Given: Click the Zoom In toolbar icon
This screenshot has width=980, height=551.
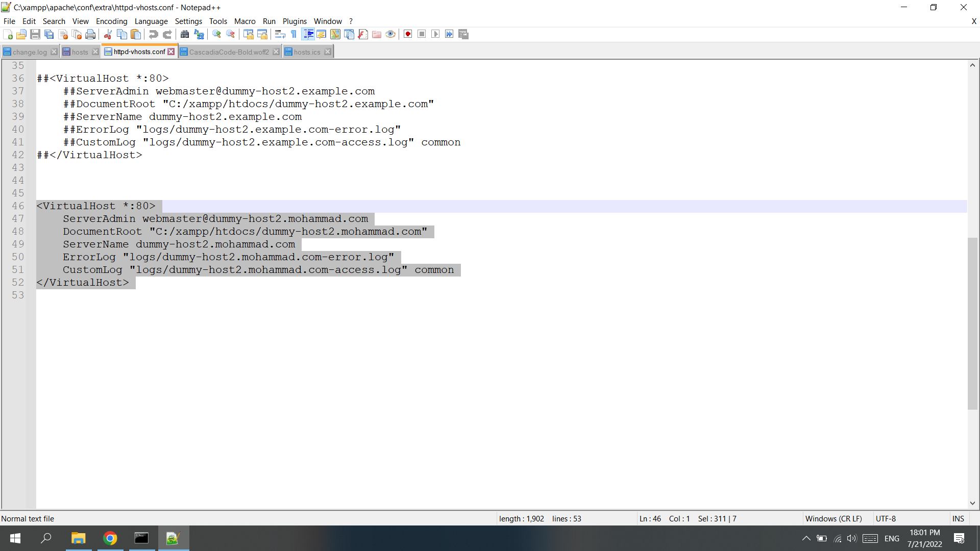Looking at the screenshot, I should pyautogui.click(x=216, y=34).
